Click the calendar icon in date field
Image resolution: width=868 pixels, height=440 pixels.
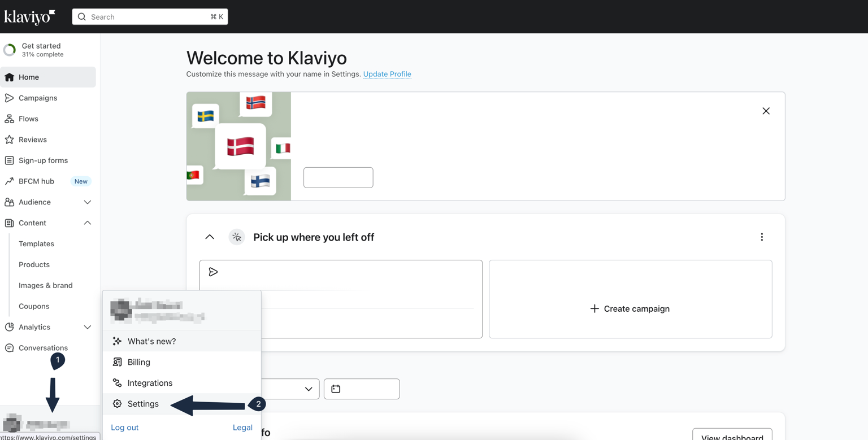click(x=336, y=389)
